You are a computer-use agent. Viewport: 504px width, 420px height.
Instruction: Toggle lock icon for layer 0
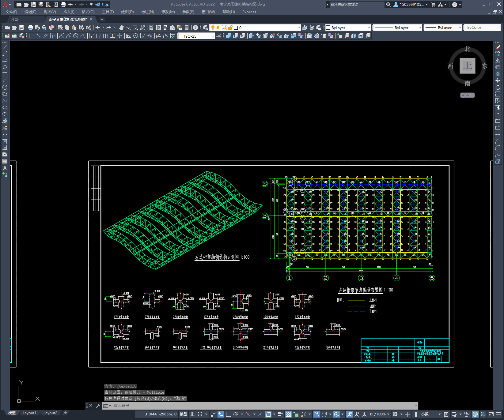point(230,28)
